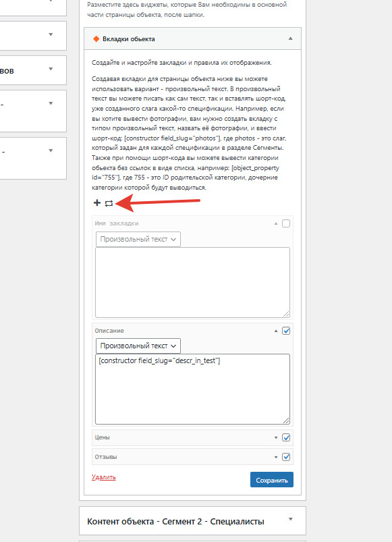Click the swap arrows icon beside plus
Screen dimensions: 392x542
[x=109, y=203]
